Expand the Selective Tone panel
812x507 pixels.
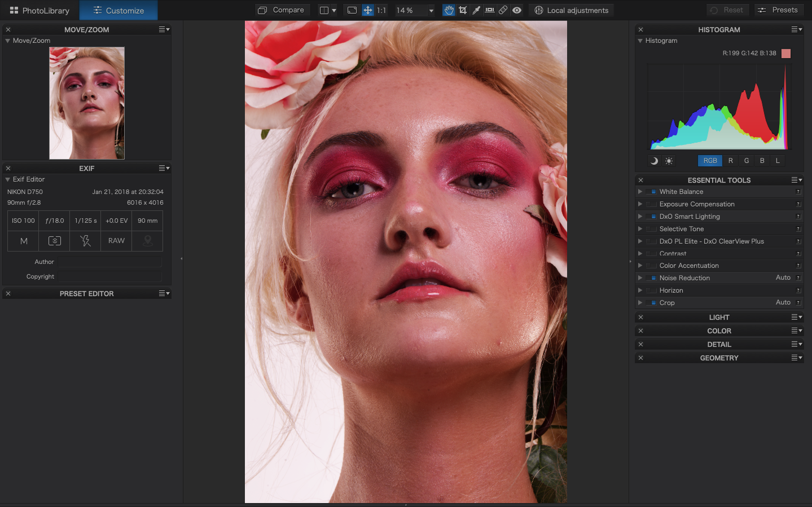(639, 228)
